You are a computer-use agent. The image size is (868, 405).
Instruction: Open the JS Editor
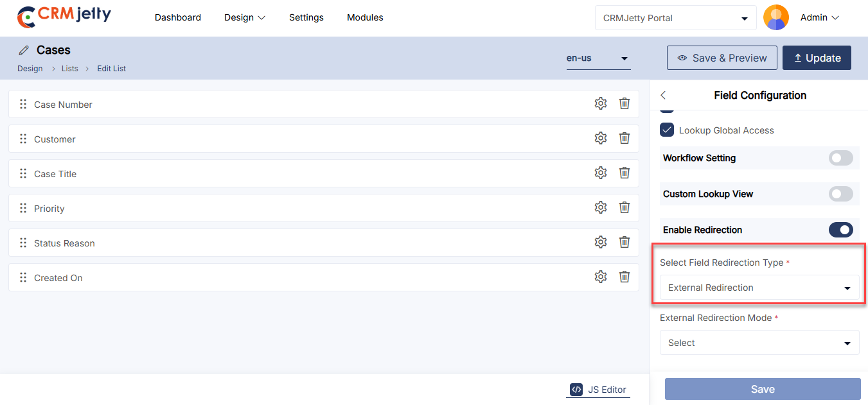coord(598,390)
